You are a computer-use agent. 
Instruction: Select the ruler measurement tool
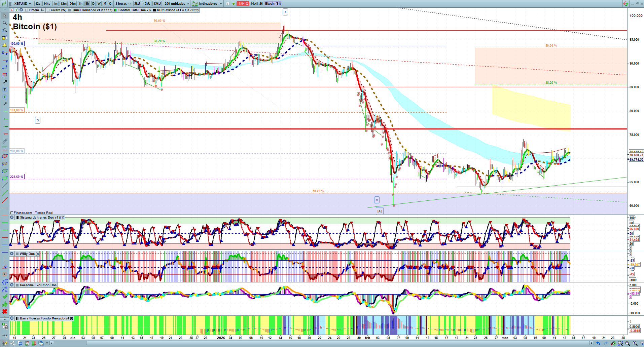pos(5,141)
